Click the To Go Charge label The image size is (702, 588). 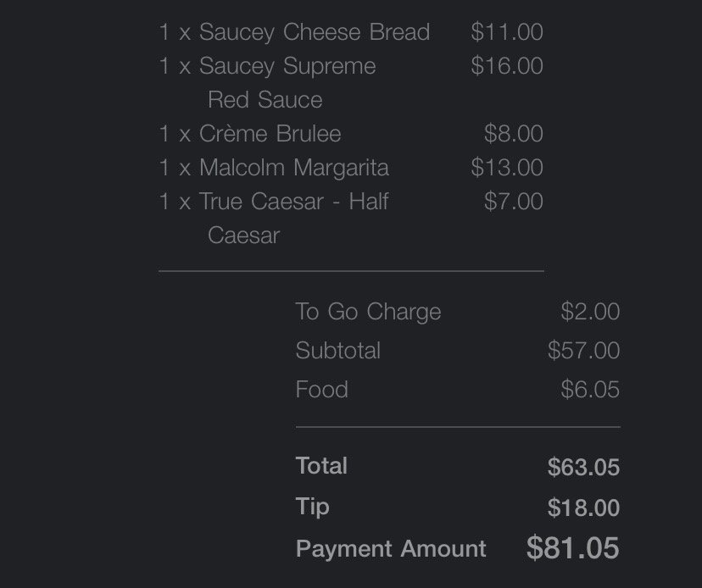point(368,312)
